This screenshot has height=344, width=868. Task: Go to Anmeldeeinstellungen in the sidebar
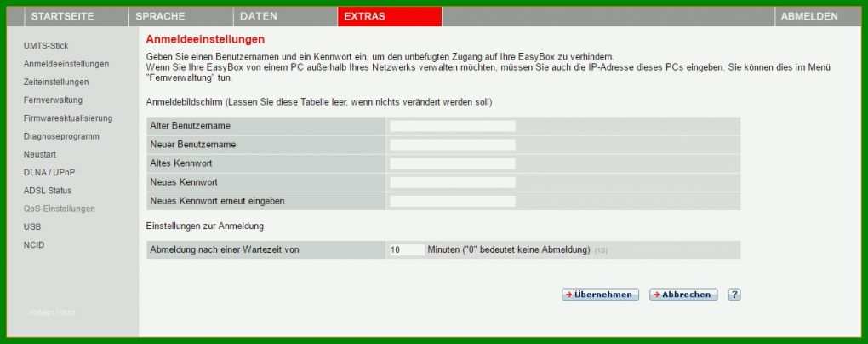tap(66, 64)
